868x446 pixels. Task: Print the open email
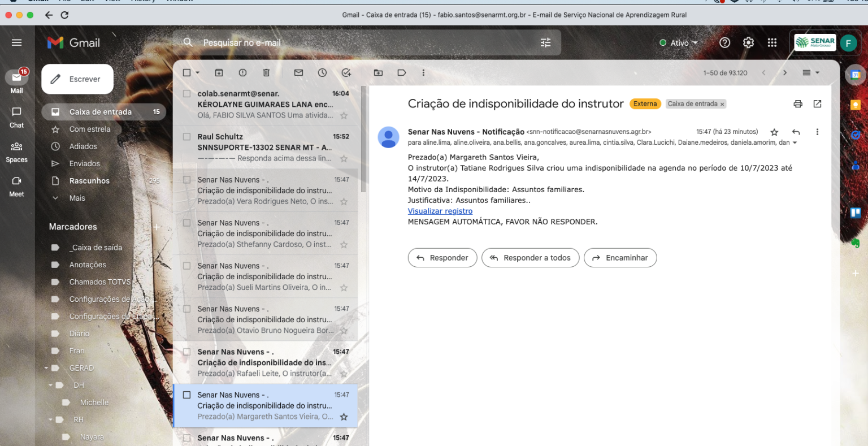click(798, 104)
